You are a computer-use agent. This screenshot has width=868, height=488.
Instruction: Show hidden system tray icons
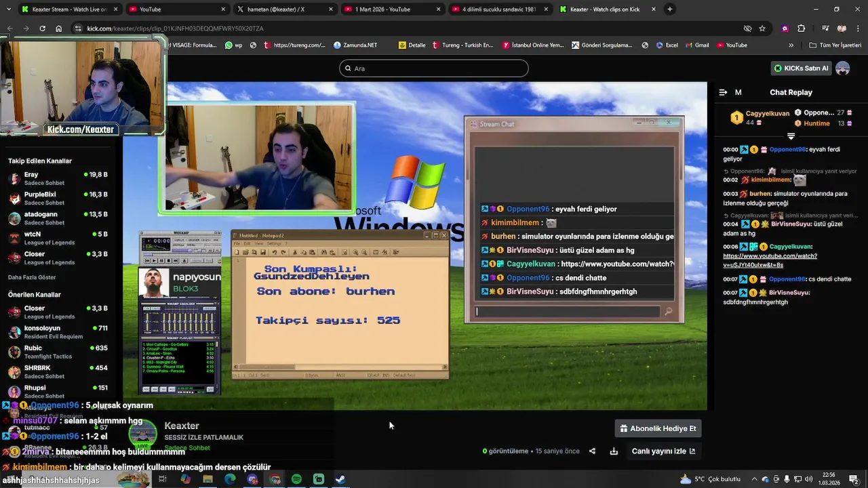(x=754, y=479)
